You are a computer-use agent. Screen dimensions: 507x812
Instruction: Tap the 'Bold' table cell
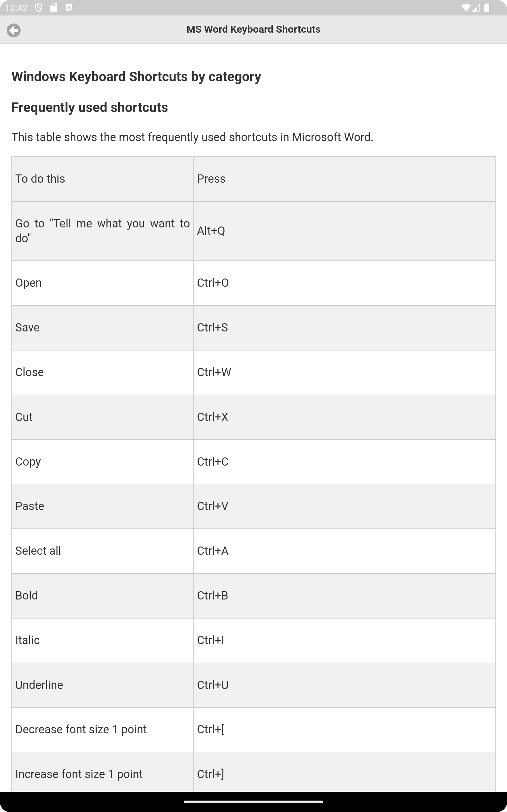pos(103,596)
